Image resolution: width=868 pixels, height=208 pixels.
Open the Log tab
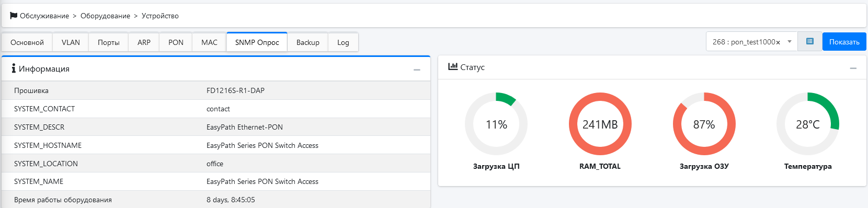(x=343, y=42)
